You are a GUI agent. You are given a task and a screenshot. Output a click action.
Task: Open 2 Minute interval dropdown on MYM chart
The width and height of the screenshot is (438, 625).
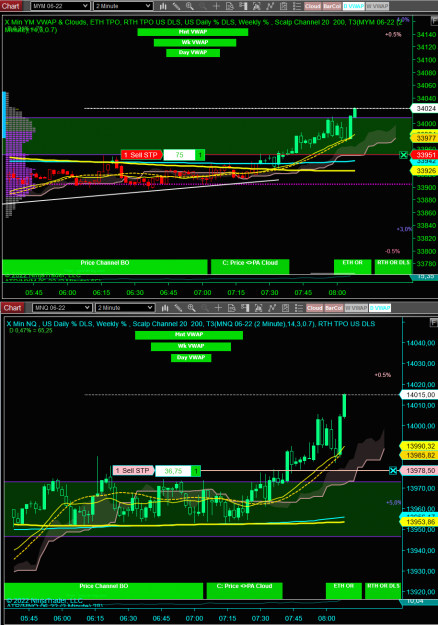pyautogui.click(x=123, y=6)
